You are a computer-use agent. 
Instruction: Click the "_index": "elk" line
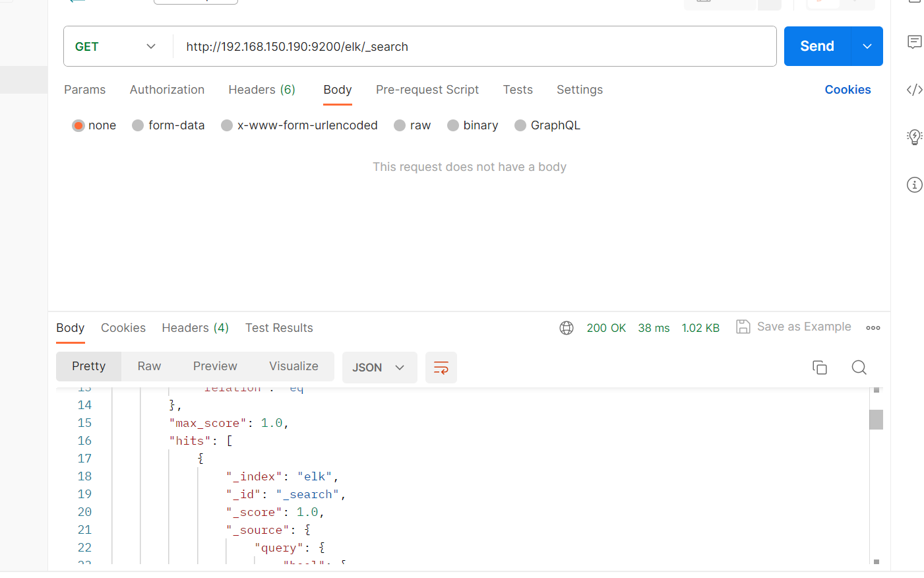point(282,476)
